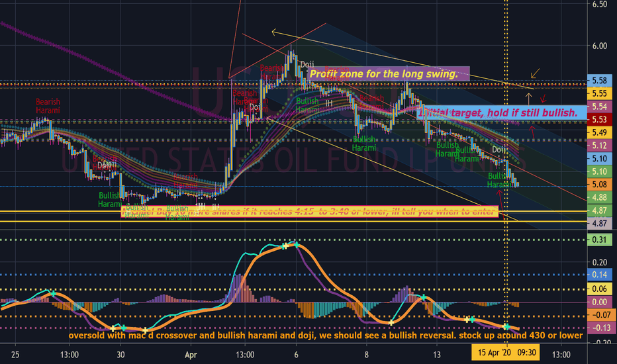Click the last candlestick at the 5.08 level
617x364 pixels.
[x=517, y=183]
